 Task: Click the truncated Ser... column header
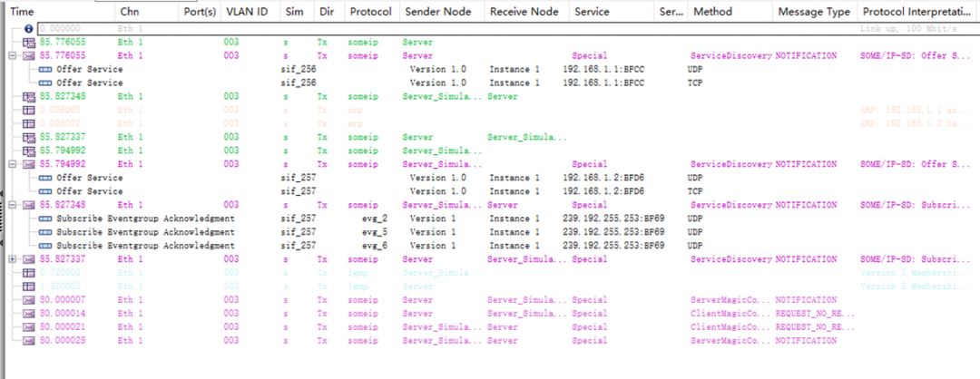click(x=671, y=12)
